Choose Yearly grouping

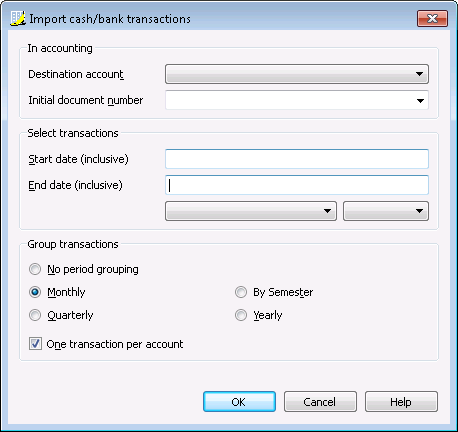[x=241, y=315]
